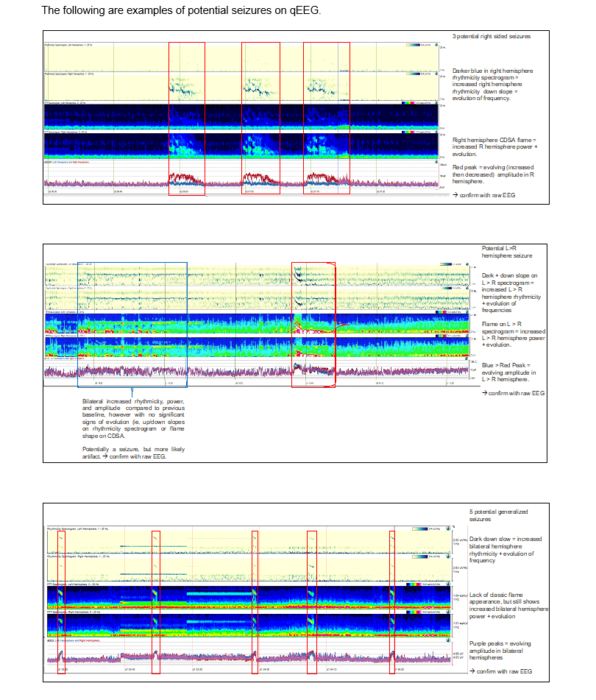Click the Left Hemisphere FFT spectrogram plot in generalized seizures figure
This screenshot has height=700, width=596.
[249, 598]
